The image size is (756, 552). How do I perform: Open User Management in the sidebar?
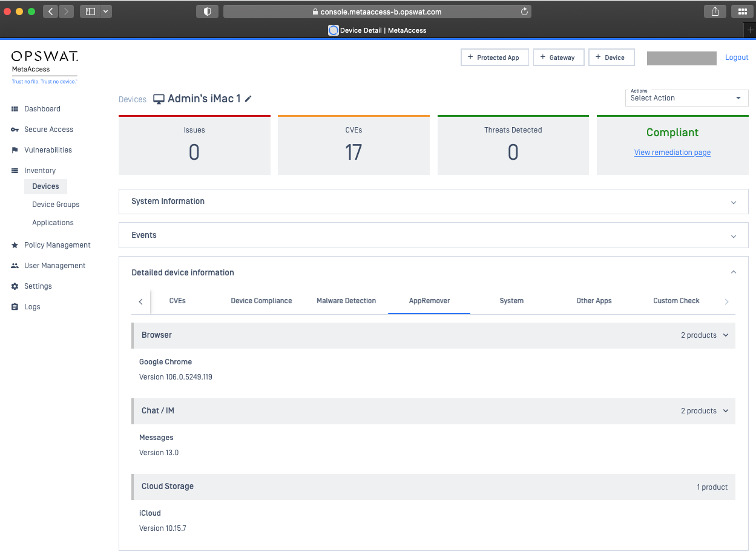(x=54, y=266)
